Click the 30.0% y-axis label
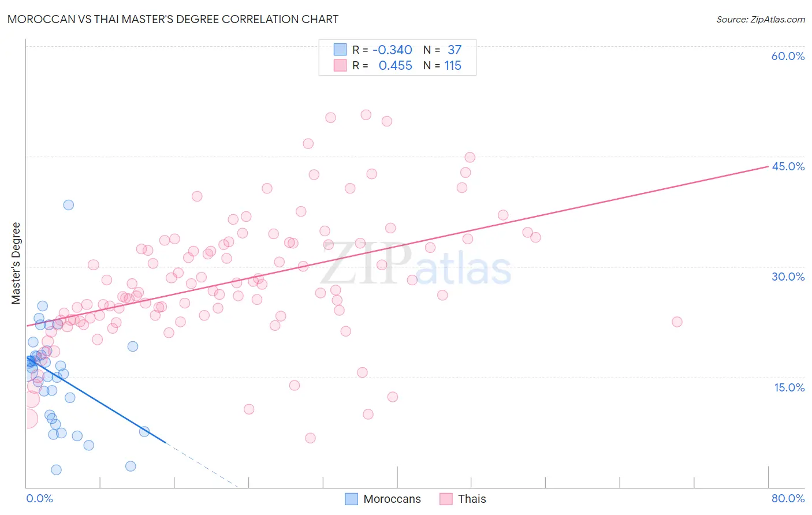This screenshot has height=515, width=812. coord(788,277)
